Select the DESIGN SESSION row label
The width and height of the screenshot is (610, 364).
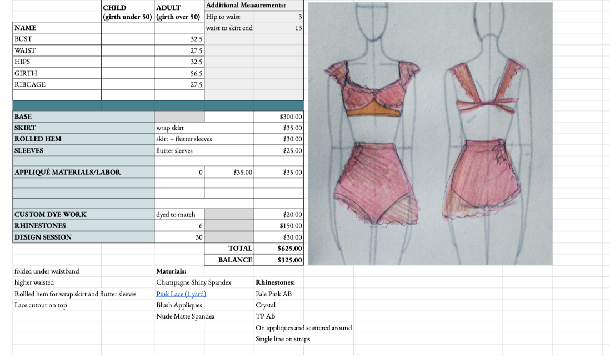pyautogui.click(x=83, y=237)
